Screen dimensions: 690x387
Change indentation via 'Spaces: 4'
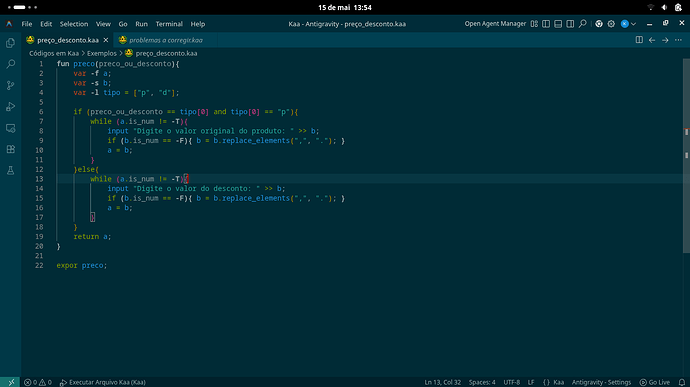[482, 382]
